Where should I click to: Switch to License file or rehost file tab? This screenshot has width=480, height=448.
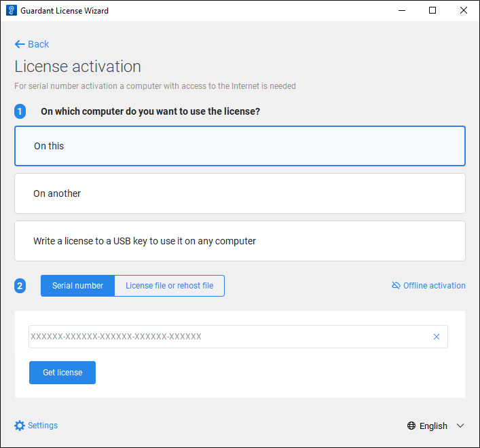[169, 286]
